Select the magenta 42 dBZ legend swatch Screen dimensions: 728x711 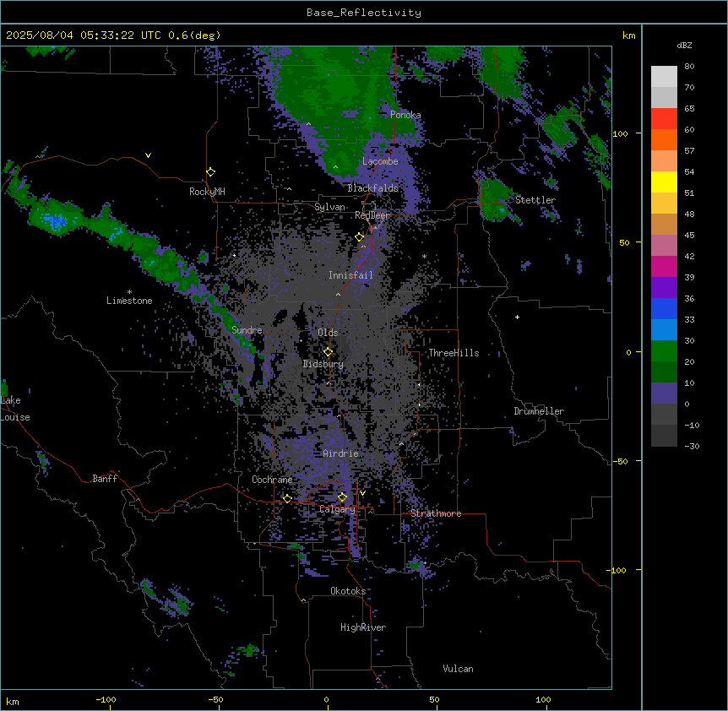(664, 266)
